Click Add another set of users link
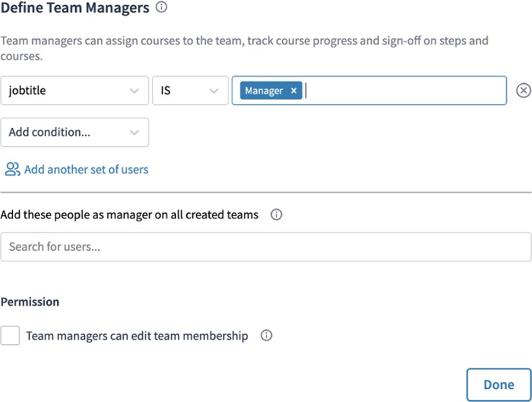This screenshot has height=402, width=532. tap(86, 169)
